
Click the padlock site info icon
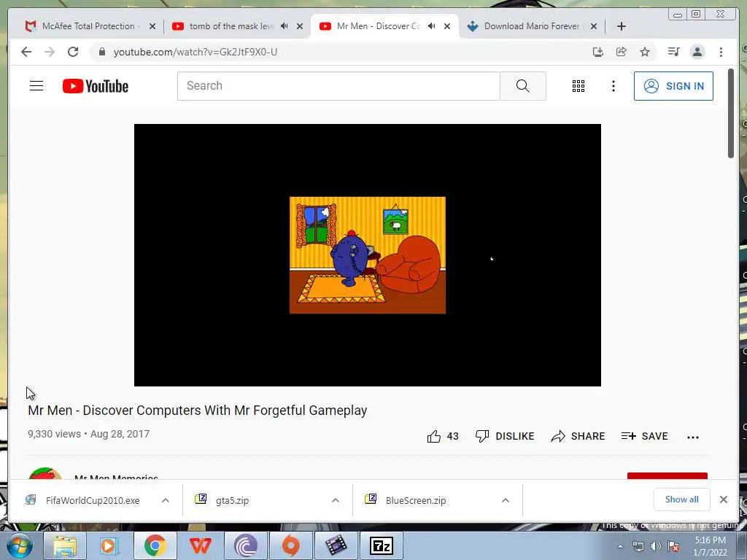pyautogui.click(x=101, y=52)
